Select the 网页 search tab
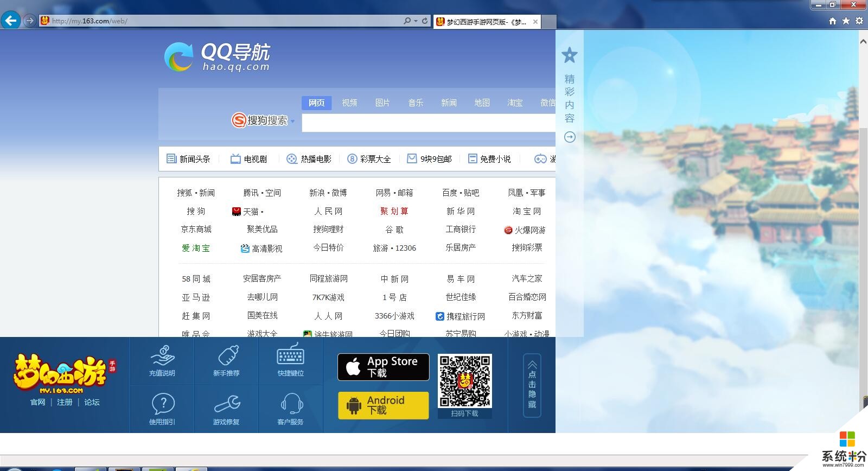 pos(316,103)
